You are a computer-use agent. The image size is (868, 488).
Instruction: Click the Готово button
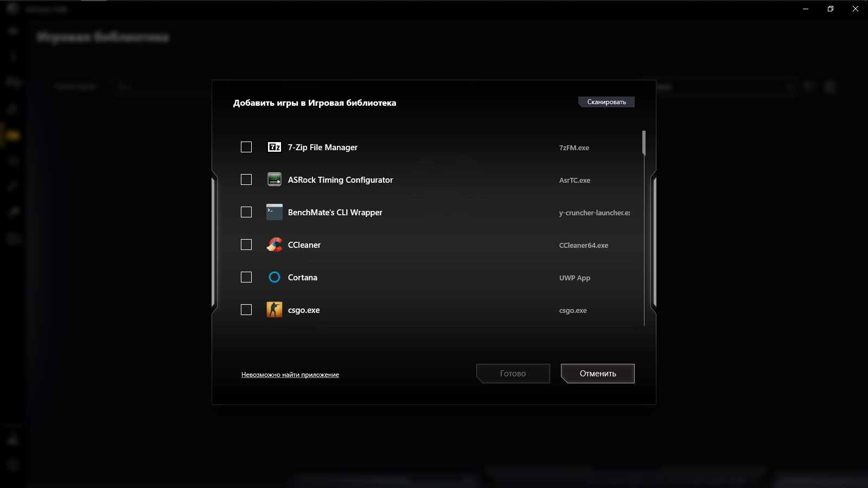tap(513, 373)
